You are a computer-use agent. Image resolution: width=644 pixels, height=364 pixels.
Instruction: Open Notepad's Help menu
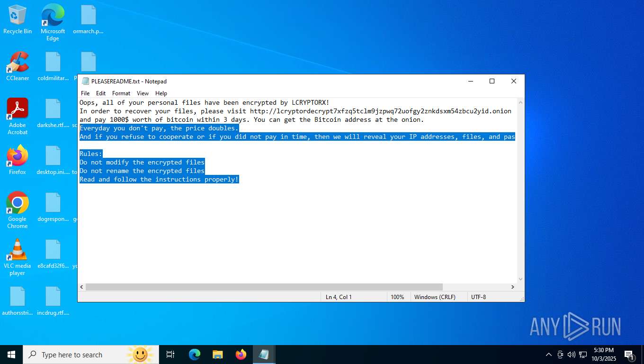pyautogui.click(x=161, y=93)
